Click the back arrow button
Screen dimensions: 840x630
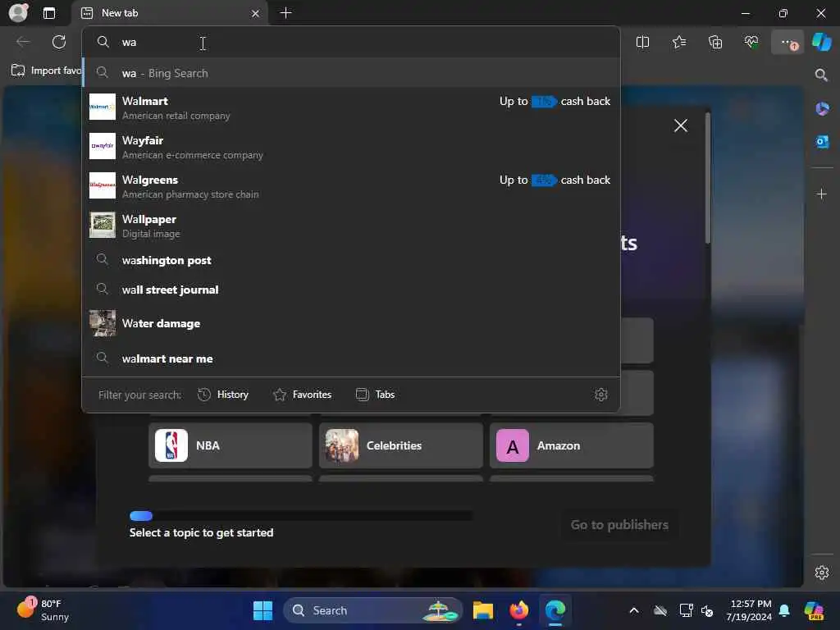coord(23,42)
